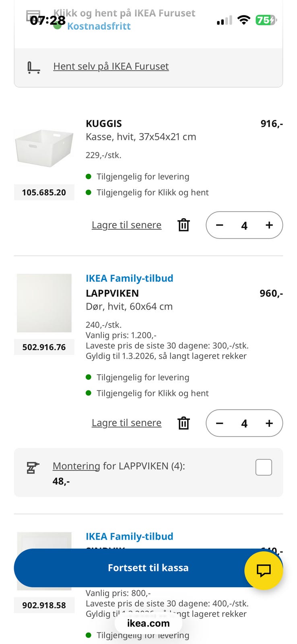Open the yellow chat bubble button

(x=264, y=570)
